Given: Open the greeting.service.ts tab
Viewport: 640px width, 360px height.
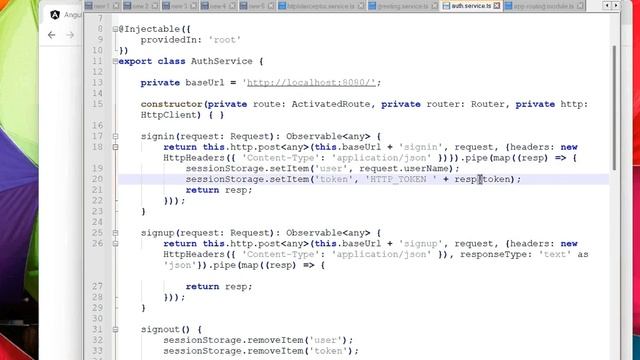Looking at the screenshot, I should 403,6.
